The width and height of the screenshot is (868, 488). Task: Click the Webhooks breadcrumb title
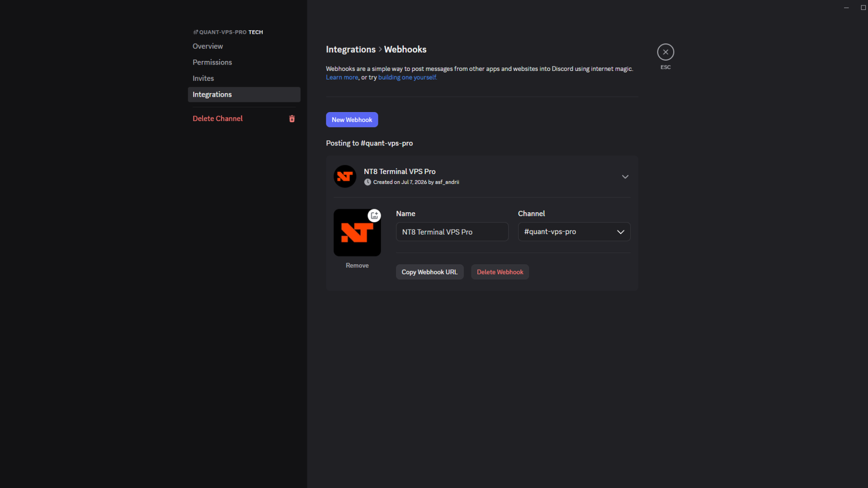(405, 49)
